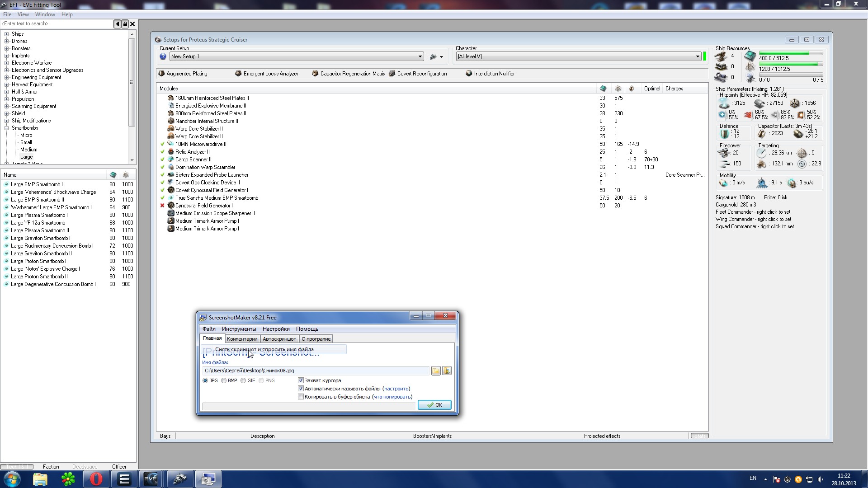
Task: Click the red X status on Cynosural Field Generator I
Action: (162, 206)
